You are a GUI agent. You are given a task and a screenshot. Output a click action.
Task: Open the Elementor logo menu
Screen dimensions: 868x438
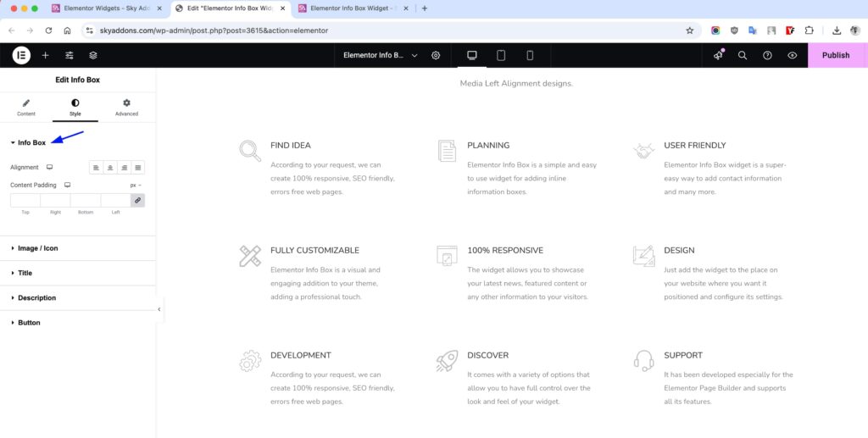tap(21, 55)
